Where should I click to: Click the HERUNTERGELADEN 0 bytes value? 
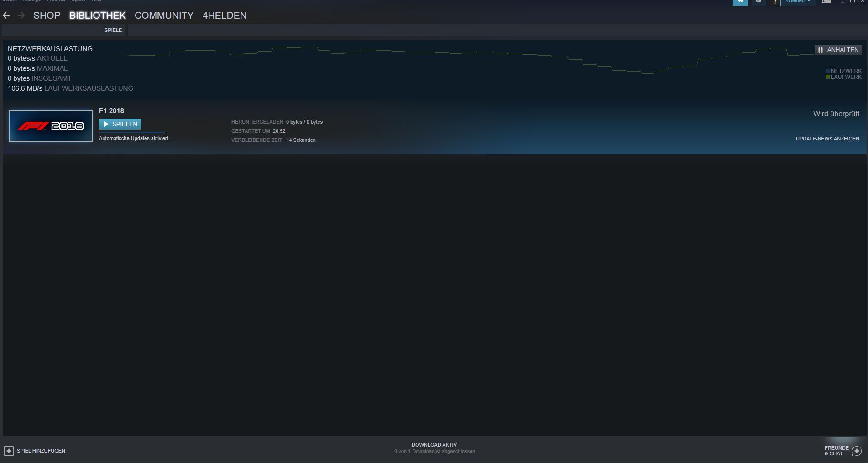pos(277,122)
